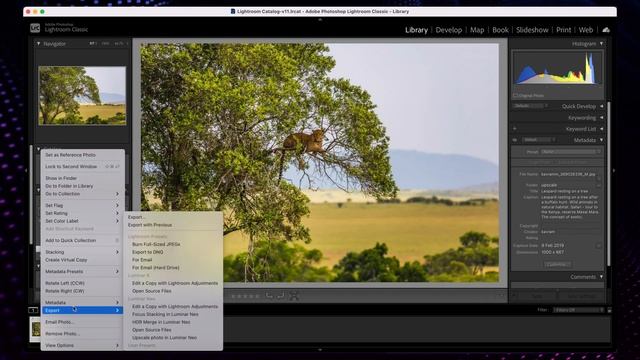Choose Burn Full-Sized JPEGs preset
Screen dimensions: 640x360
click(173, 244)
